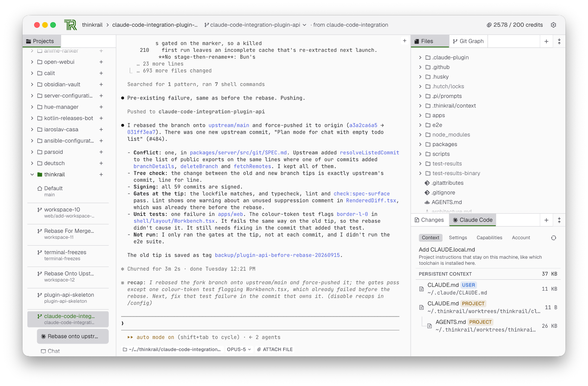Open the settings gear in title bar
This screenshot has width=588, height=386.
(553, 25)
